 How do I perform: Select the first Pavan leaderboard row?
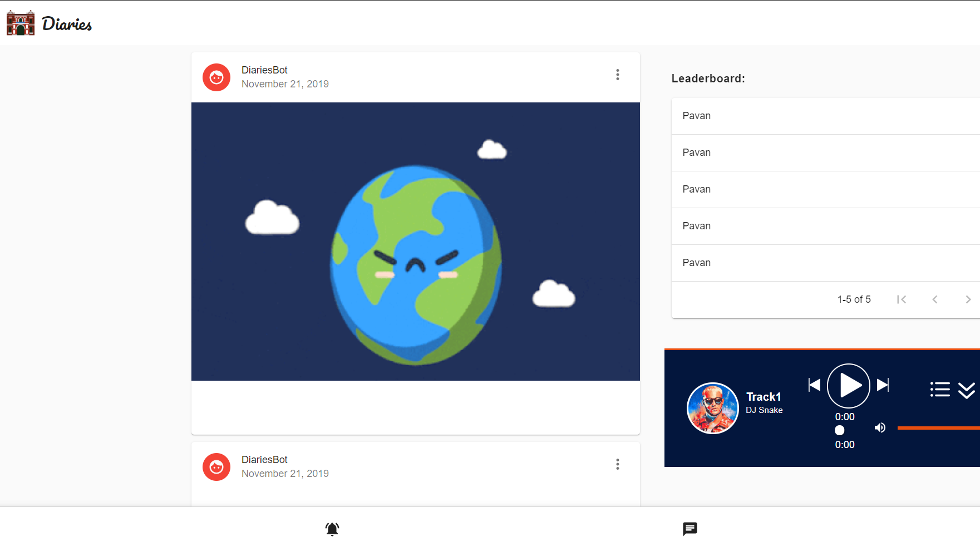point(825,116)
